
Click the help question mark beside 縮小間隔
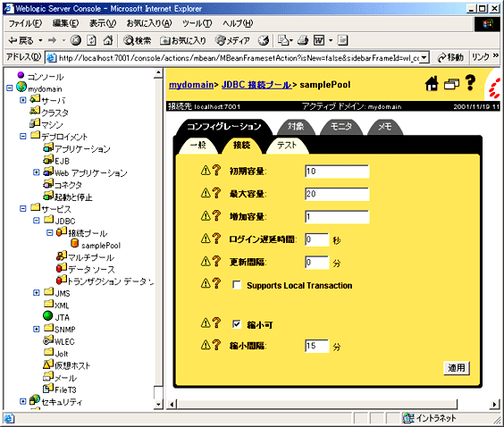pos(216,345)
